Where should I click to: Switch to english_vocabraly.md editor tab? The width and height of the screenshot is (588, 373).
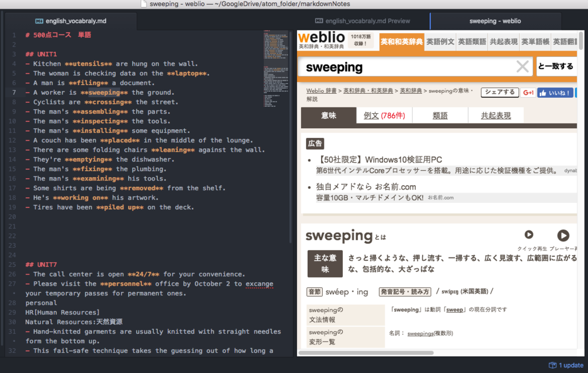(x=71, y=21)
